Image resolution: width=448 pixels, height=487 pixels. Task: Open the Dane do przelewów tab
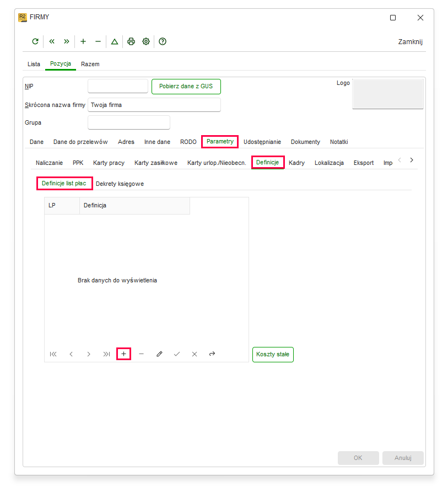pyautogui.click(x=80, y=142)
